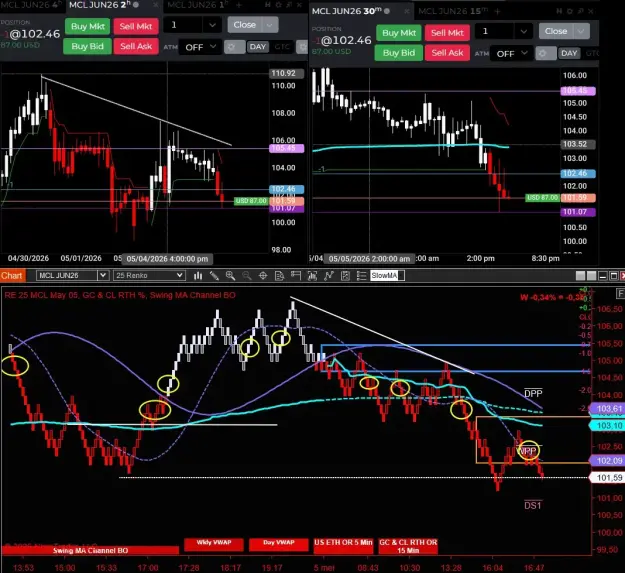Open the data box icon
Image resolution: width=625 pixels, height=573 pixels.
(279, 275)
